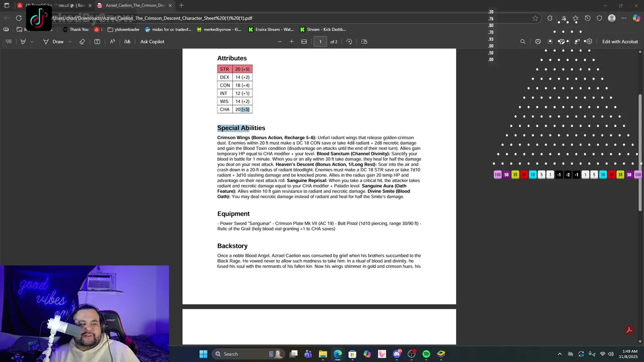Click Ask Copilot in the PDF toolbar
Image resolution: width=644 pixels, height=362 pixels.
click(152, 42)
